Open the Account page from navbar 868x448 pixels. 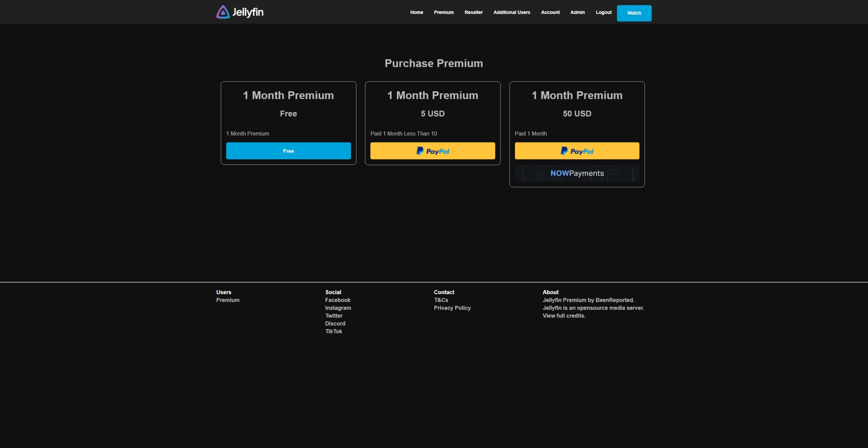click(x=550, y=13)
